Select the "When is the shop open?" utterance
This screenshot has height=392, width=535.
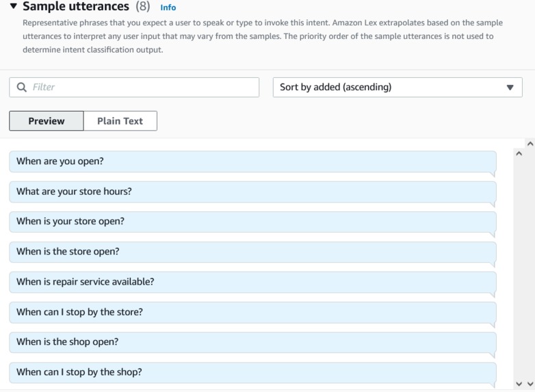pyautogui.click(x=252, y=342)
